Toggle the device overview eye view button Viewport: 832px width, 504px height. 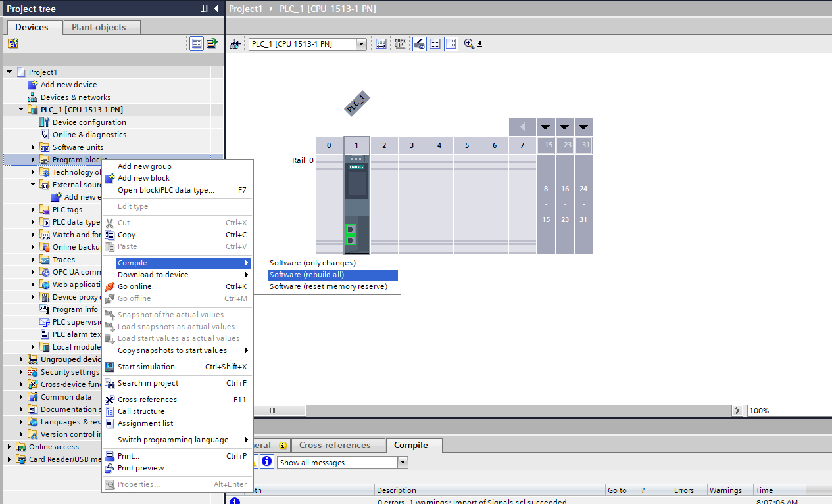pyautogui.click(x=419, y=44)
